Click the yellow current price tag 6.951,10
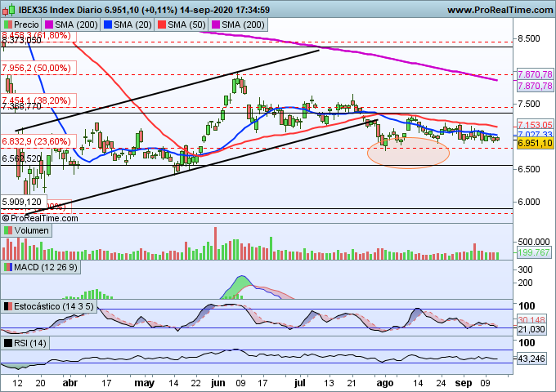 (x=536, y=143)
